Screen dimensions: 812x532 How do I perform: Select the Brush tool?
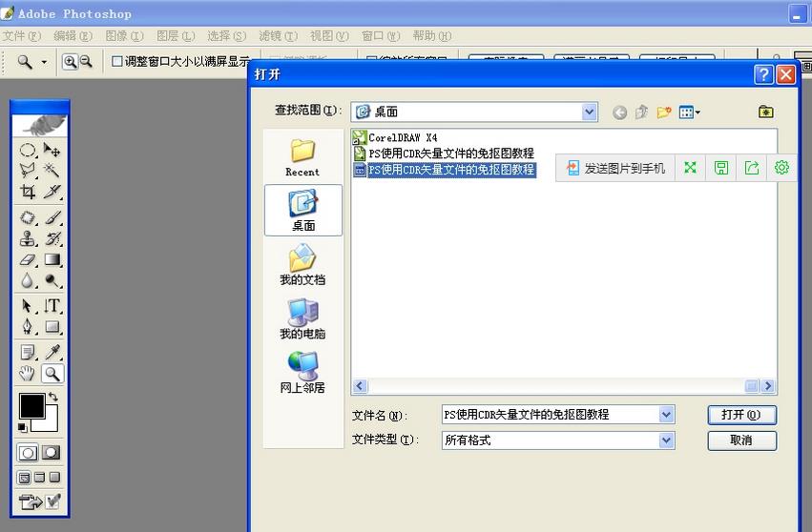[52, 217]
